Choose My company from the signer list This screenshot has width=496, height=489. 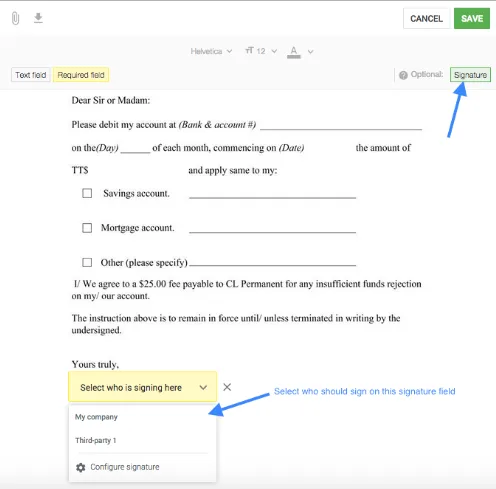point(96,417)
